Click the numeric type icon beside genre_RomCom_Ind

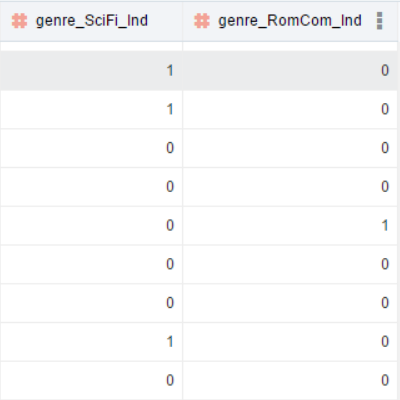pos(202,21)
